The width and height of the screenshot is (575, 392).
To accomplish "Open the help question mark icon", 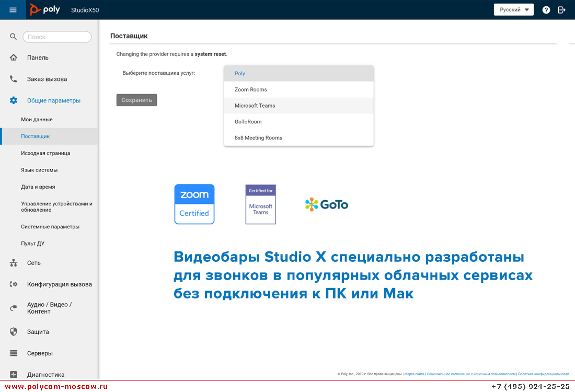I will tap(546, 10).
